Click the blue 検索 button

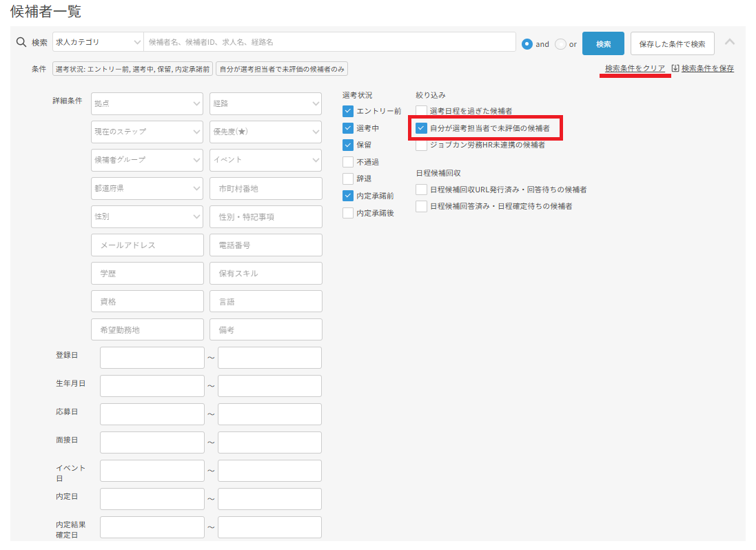click(603, 43)
